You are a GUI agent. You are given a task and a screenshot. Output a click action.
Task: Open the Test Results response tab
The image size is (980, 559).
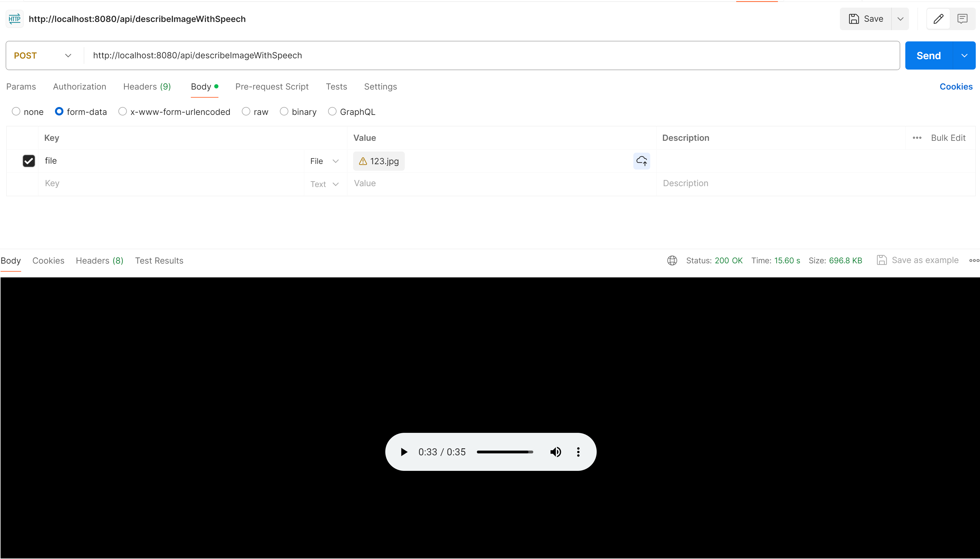pos(159,261)
